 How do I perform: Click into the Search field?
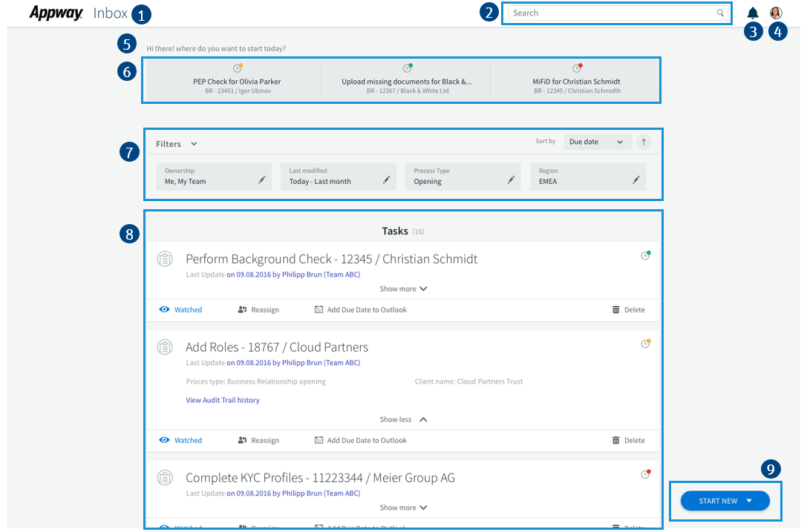click(x=609, y=13)
